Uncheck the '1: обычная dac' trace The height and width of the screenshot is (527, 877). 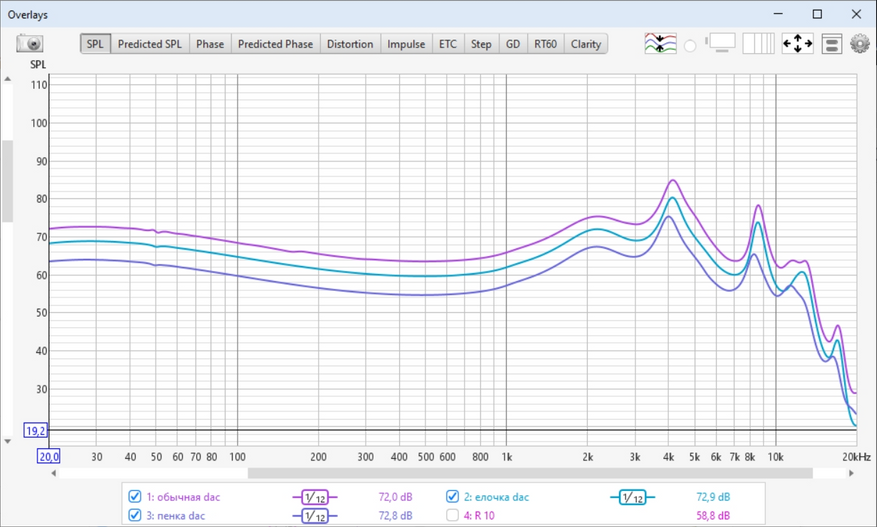pyautogui.click(x=135, y=497)
